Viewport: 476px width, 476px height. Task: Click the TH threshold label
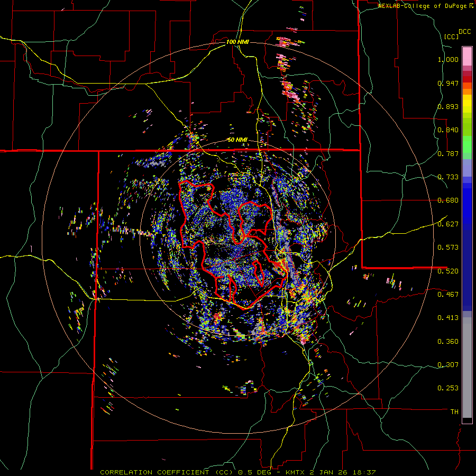454,411
